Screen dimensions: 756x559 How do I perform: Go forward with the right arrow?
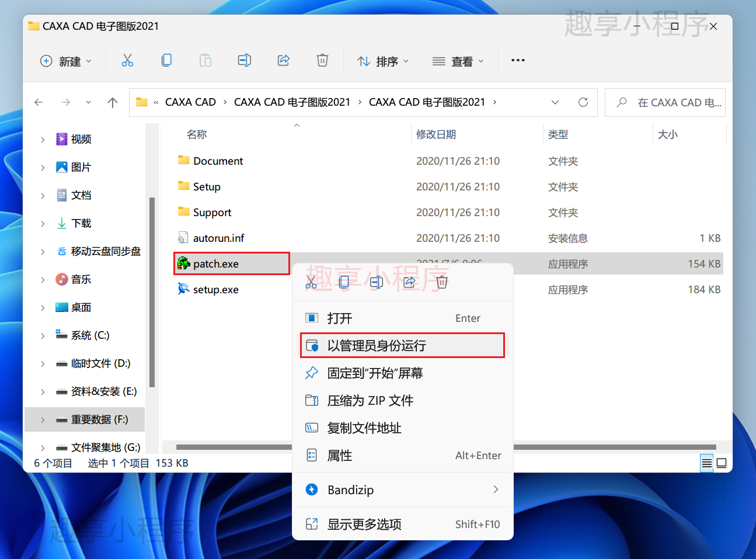[66, 102]
